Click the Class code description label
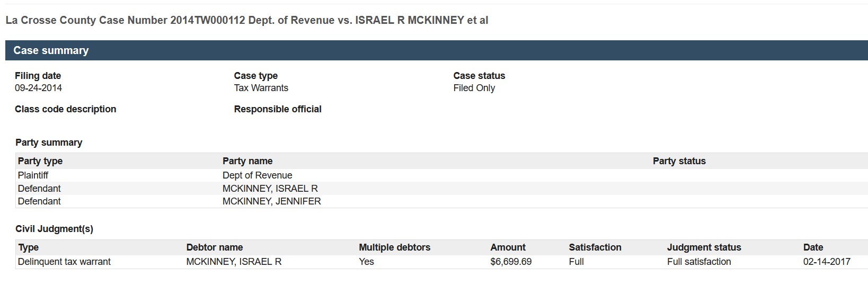Screen dimensions: 868x285 click(66, 109)
